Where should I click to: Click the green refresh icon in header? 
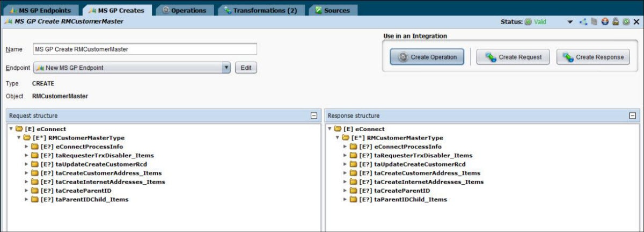626,22
